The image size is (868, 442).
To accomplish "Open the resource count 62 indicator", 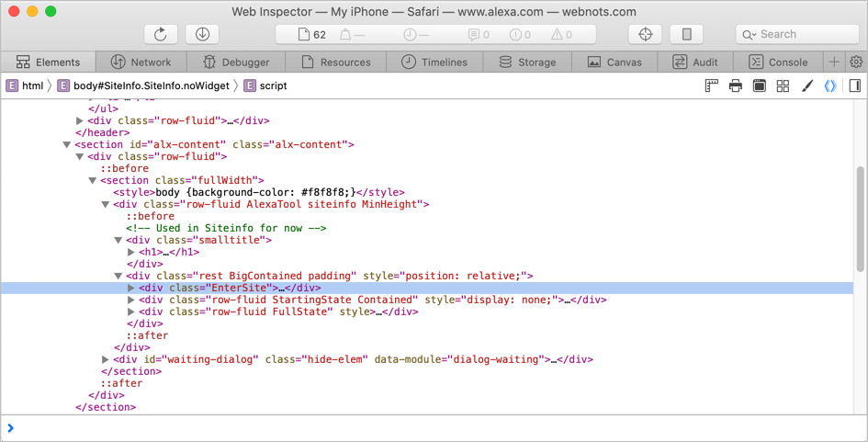I will [x=312, y=34].
